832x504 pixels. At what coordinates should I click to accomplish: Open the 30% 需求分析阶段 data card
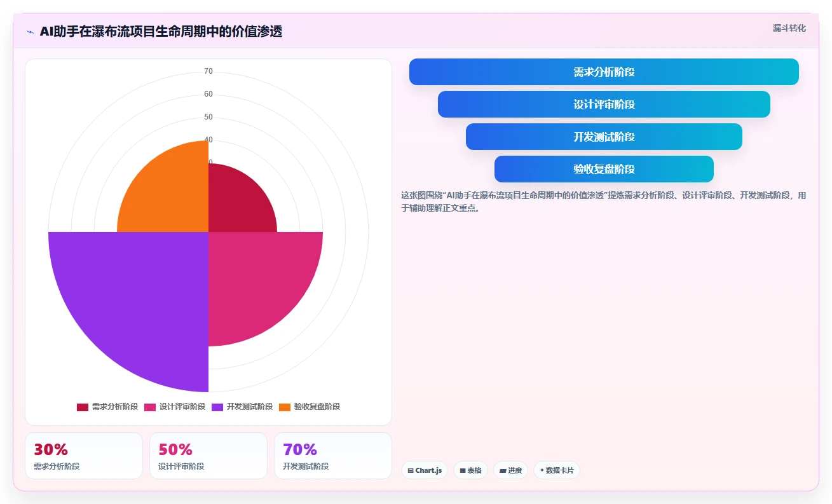[x=84, y=456]
